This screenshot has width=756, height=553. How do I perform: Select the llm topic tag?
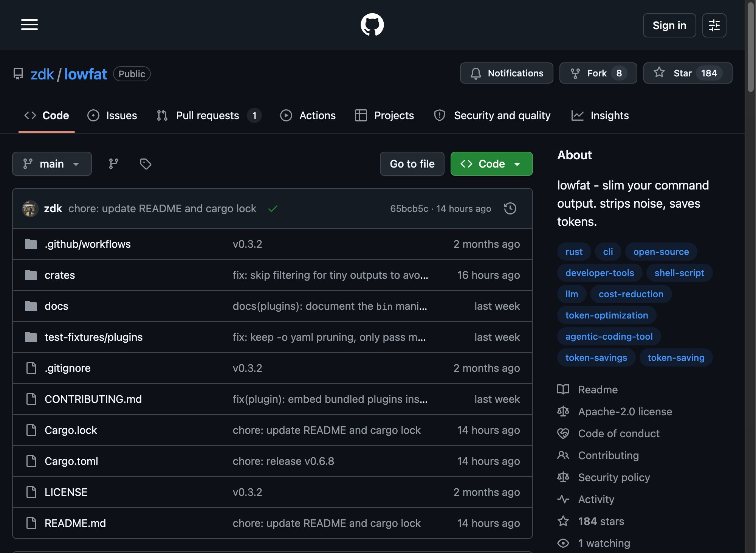point(572,294)
